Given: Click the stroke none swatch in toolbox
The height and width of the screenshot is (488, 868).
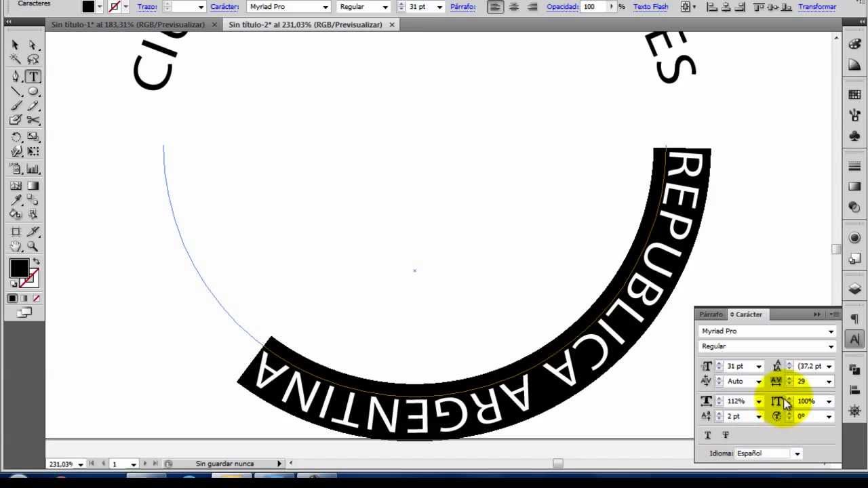Looking at the screenshot, I should [x=28, y=278].
